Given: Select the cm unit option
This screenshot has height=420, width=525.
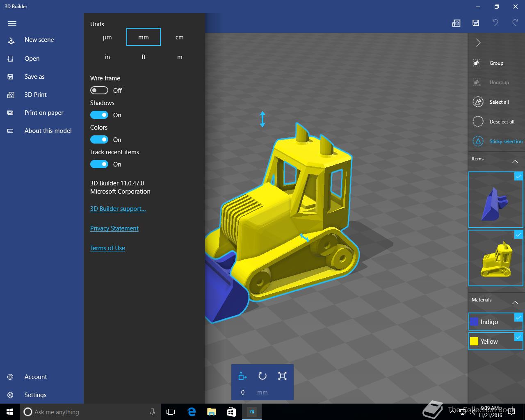Looking at the screenshot, I should 180,37.
